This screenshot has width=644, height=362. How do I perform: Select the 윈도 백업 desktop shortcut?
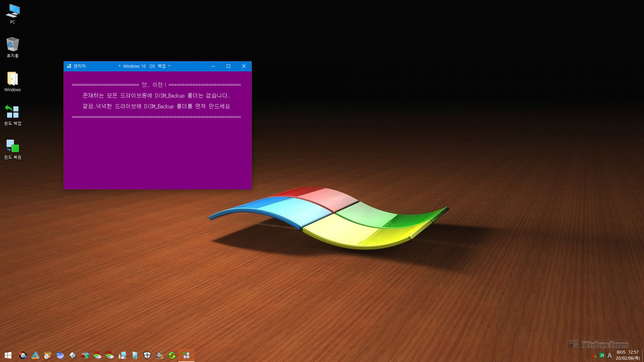(x=12, y=115)
